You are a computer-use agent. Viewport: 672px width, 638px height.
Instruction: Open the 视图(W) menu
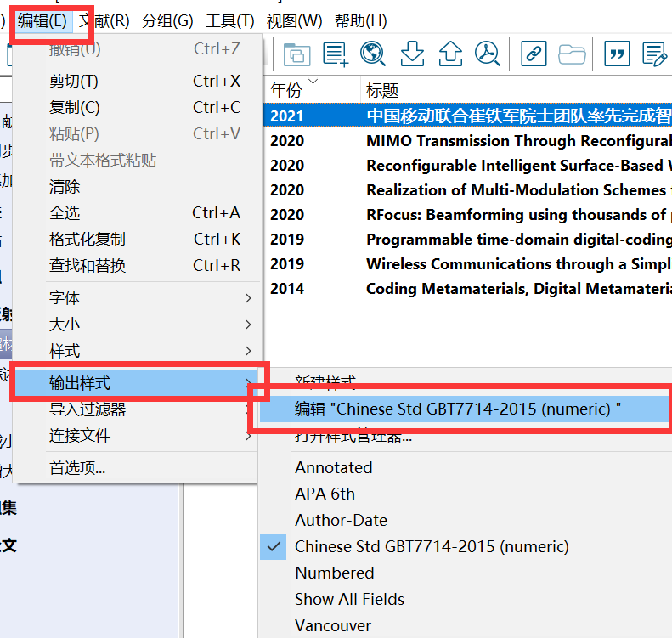[295, 20]
